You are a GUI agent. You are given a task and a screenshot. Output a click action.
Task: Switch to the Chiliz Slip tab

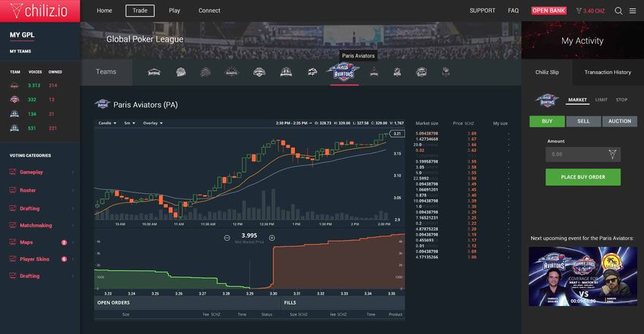[547, 72]
